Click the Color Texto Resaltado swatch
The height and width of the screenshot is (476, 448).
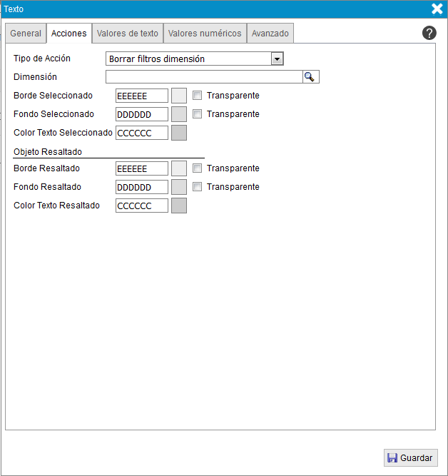click(179, 206)
